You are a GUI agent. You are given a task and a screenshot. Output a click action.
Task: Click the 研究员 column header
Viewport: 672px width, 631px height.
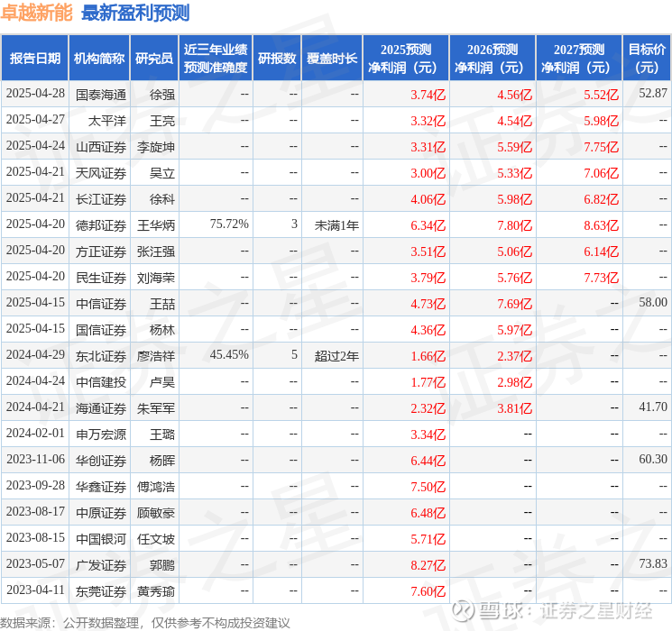click(x=154, y=59)
